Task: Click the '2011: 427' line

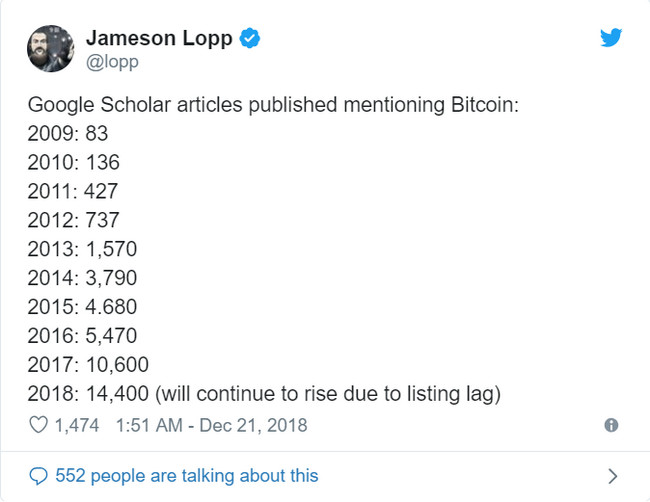Action: pos(73,191)
